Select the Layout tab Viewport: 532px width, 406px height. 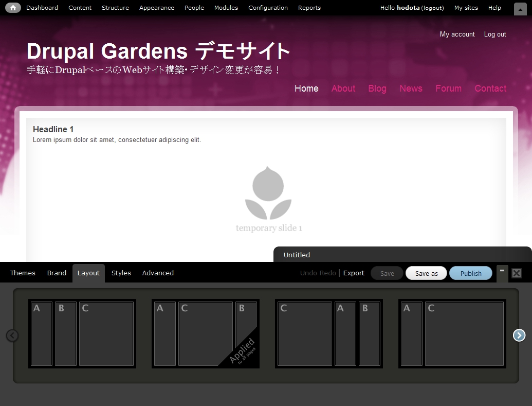coord(88,273)
